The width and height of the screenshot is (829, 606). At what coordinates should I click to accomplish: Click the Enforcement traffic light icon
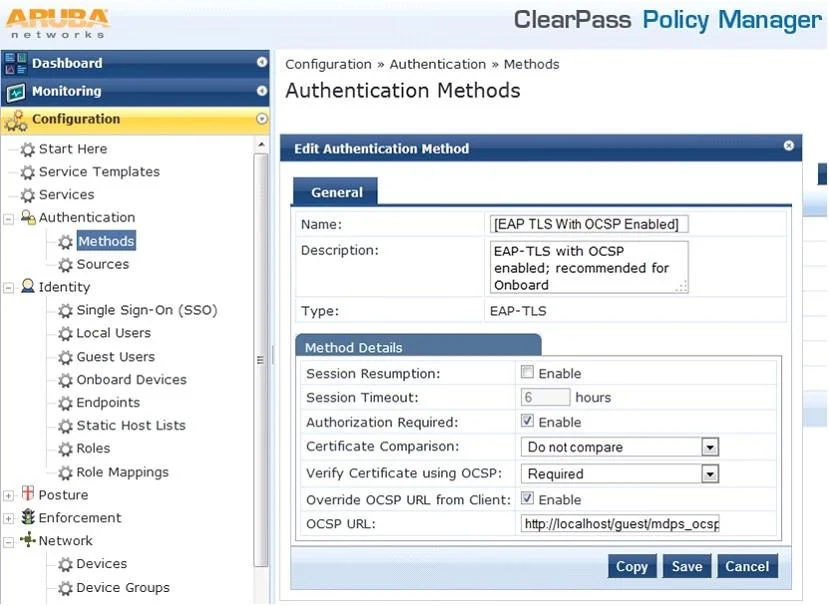click(28, 517)
